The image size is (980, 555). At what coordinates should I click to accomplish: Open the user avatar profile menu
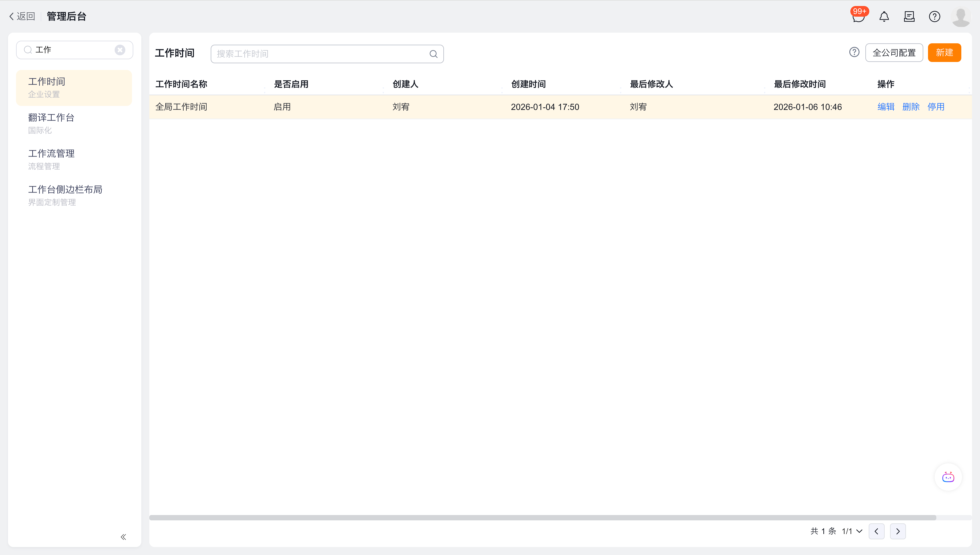click(961, 17)
